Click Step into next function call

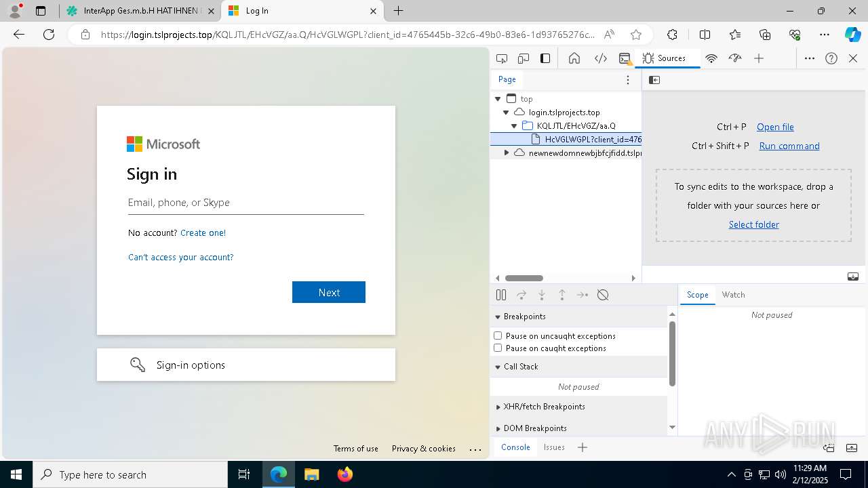click(x=542, y=295)
